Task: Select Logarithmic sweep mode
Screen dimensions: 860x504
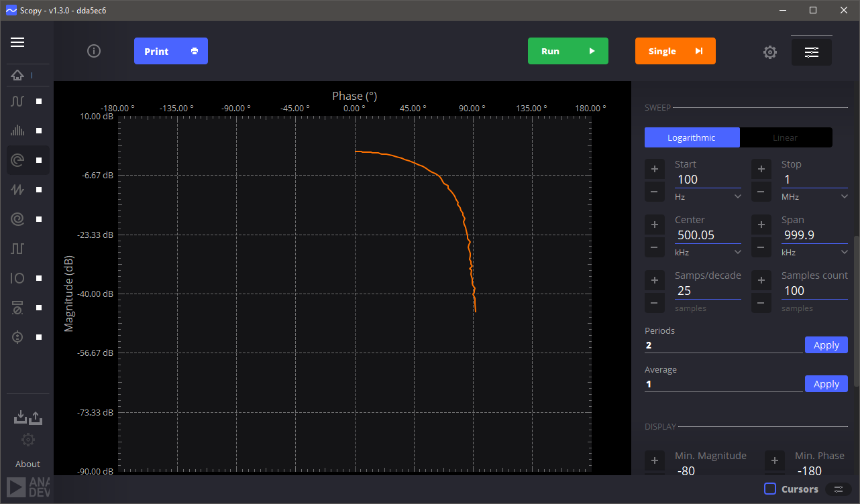Action: tap(692, 137)
